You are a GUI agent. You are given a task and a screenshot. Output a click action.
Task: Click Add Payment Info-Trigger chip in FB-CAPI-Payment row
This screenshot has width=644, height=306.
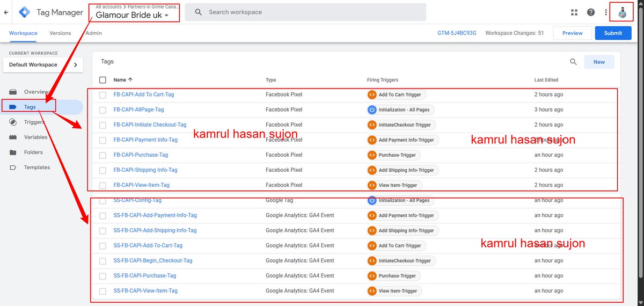pyautogui.click(x=402, y=140)
